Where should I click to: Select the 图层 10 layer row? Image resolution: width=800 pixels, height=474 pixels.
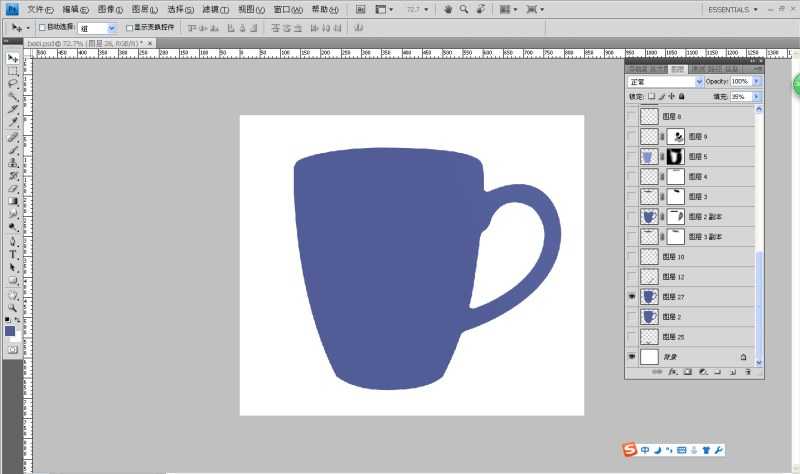pyautogui.click(x=700, y=257)
